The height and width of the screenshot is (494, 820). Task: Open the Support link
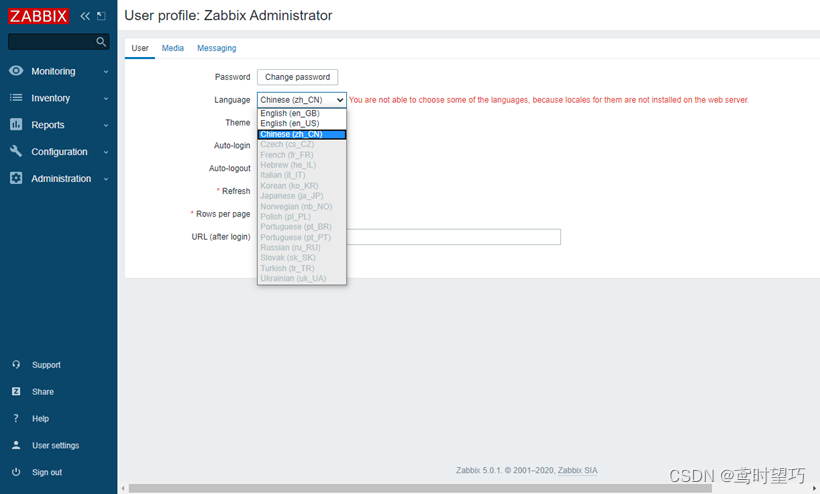(x=46, y=365)
